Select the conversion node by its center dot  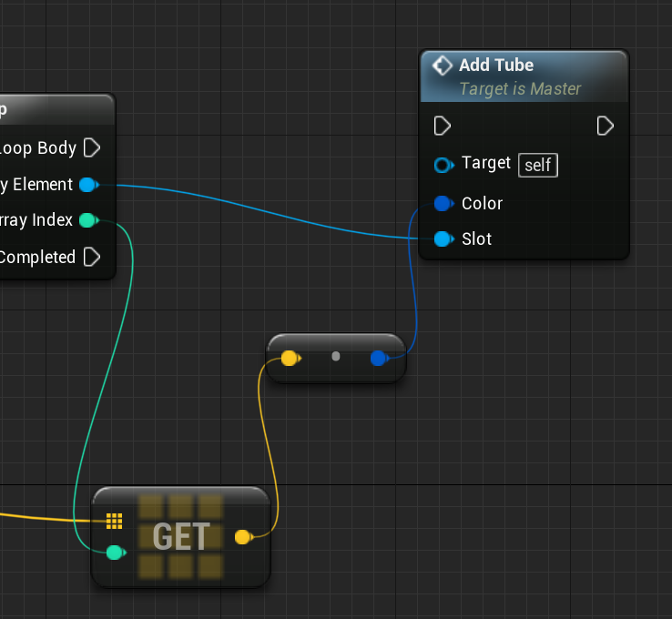[336, 357]
